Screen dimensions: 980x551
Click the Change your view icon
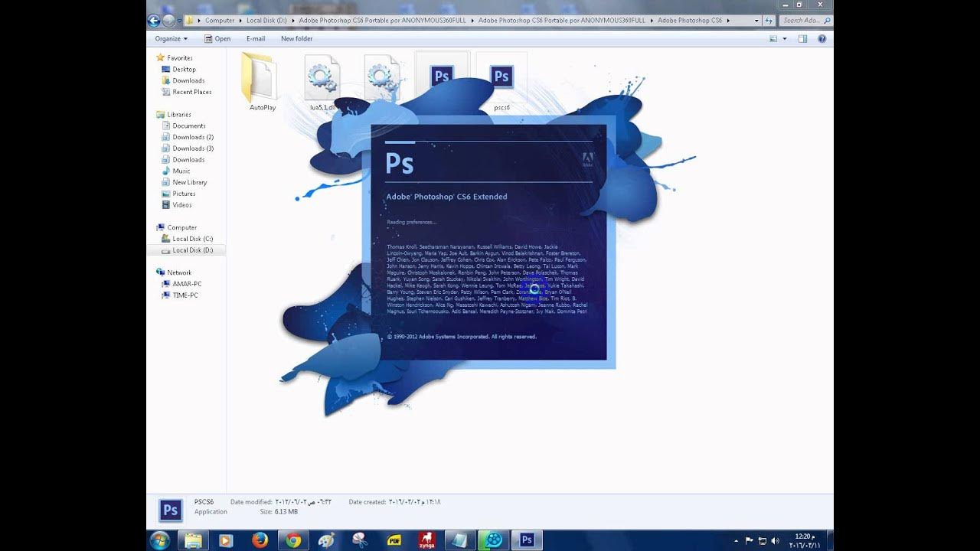point(773,38)
